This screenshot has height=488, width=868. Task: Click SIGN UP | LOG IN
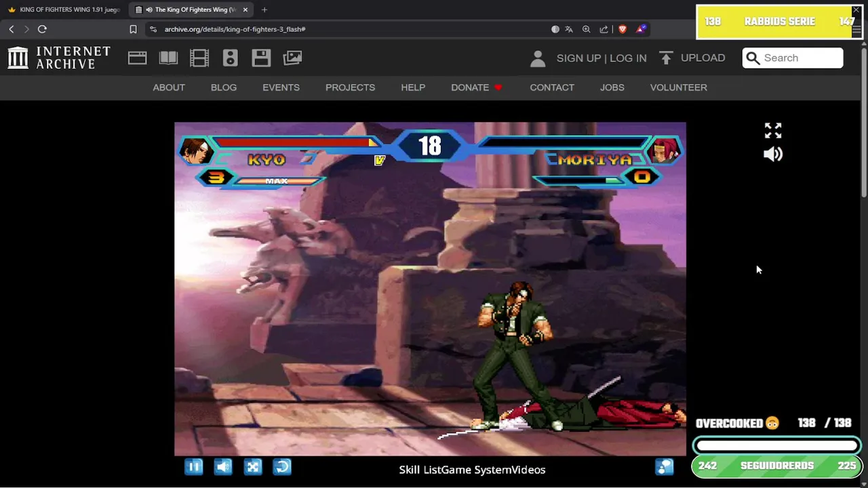tap(601, 58)
